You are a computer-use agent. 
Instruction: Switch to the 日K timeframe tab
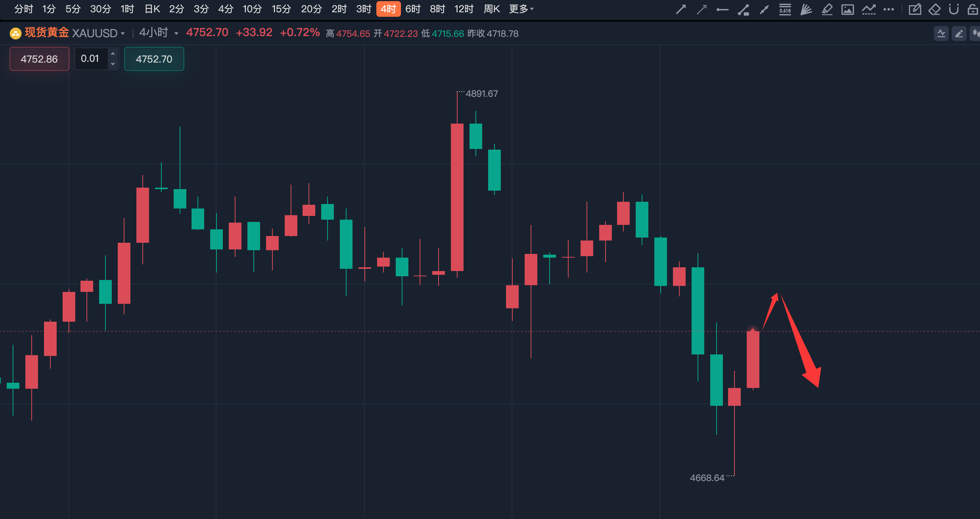[x=152, y=9]
